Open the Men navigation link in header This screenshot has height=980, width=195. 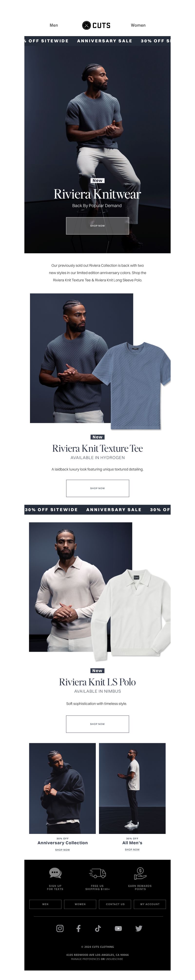coord(54,25)
